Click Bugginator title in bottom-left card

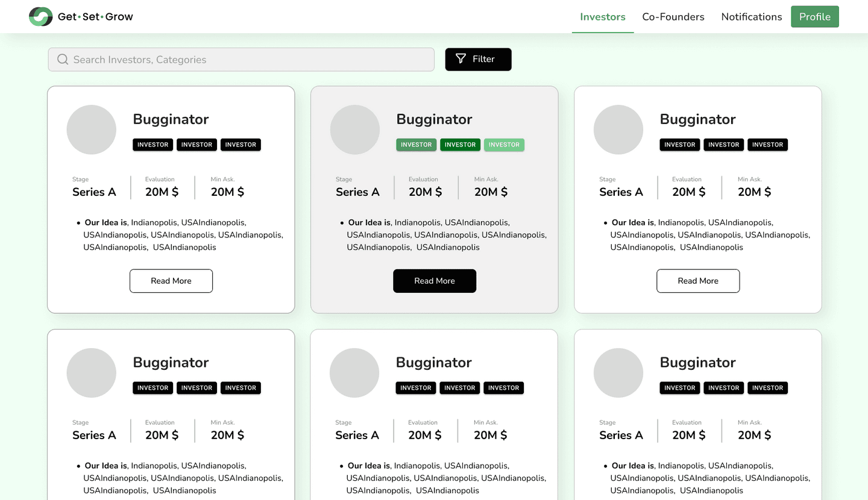coord(171,363)
